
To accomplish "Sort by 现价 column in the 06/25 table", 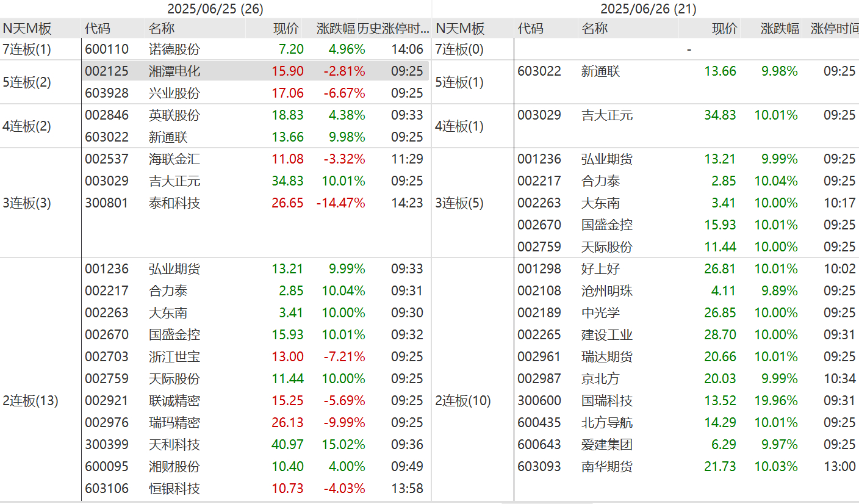I will (286, 28).
